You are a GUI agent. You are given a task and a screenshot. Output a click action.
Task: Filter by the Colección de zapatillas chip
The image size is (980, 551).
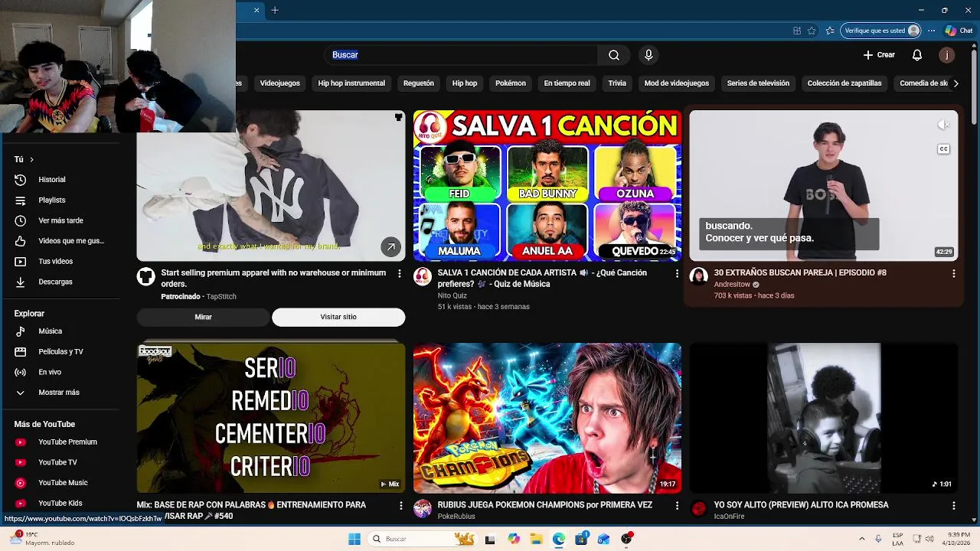click(844, 83)
